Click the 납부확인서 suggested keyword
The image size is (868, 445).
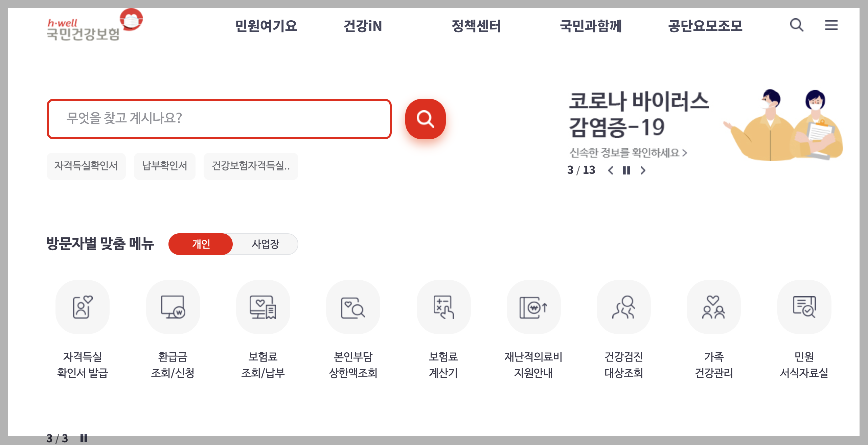pos(164,166)
